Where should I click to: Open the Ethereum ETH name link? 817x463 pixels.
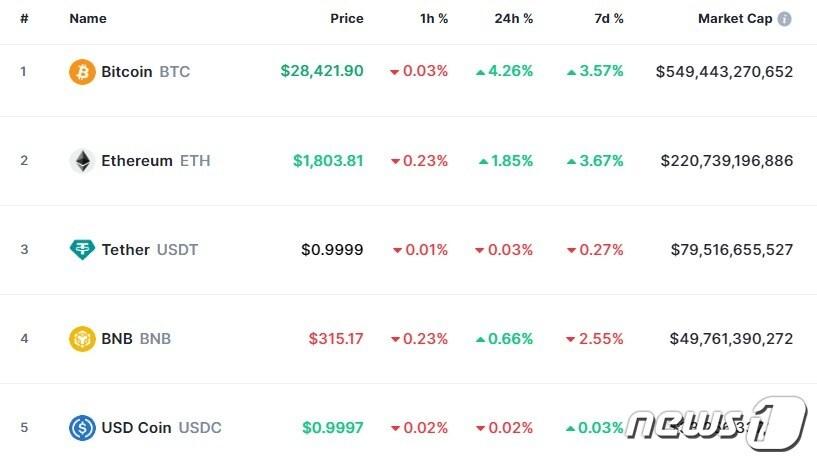155,161
